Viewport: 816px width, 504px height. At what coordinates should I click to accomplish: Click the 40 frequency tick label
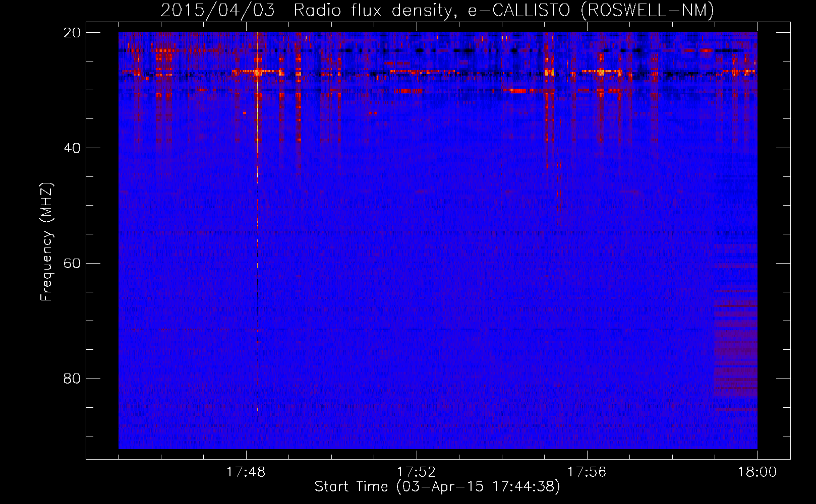72,148
